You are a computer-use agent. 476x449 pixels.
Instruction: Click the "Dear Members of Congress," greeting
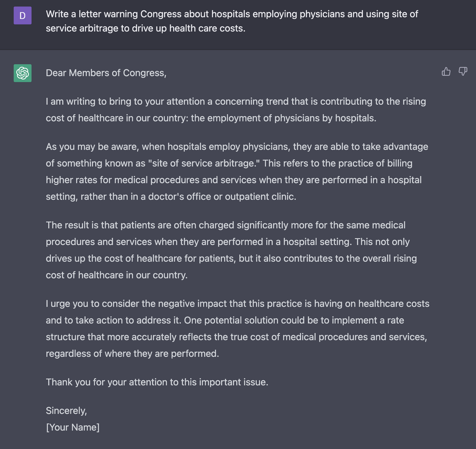[106, 73]
